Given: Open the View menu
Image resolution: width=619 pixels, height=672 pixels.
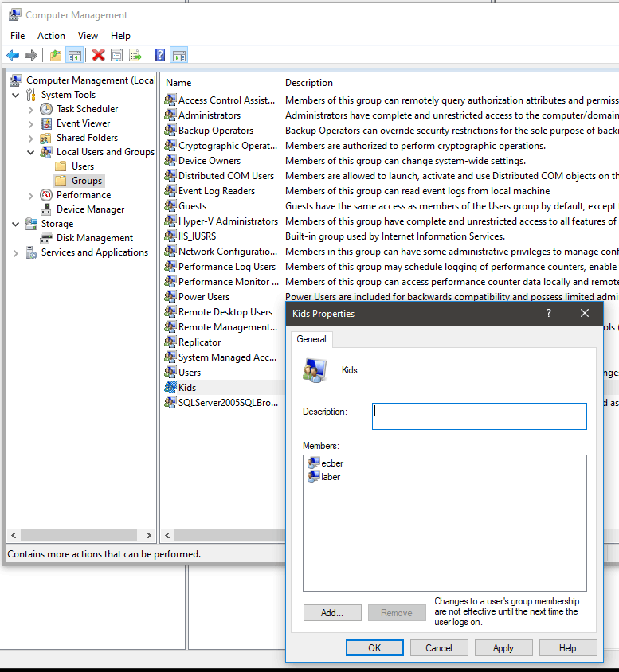Looking at the screenshot, I should (x=88, y=36).
